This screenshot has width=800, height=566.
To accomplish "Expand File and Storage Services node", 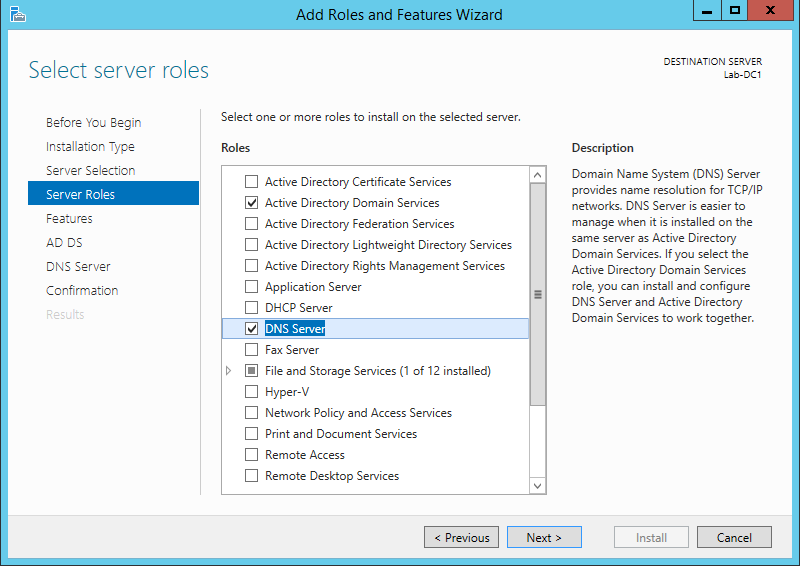I will (229, 371).
